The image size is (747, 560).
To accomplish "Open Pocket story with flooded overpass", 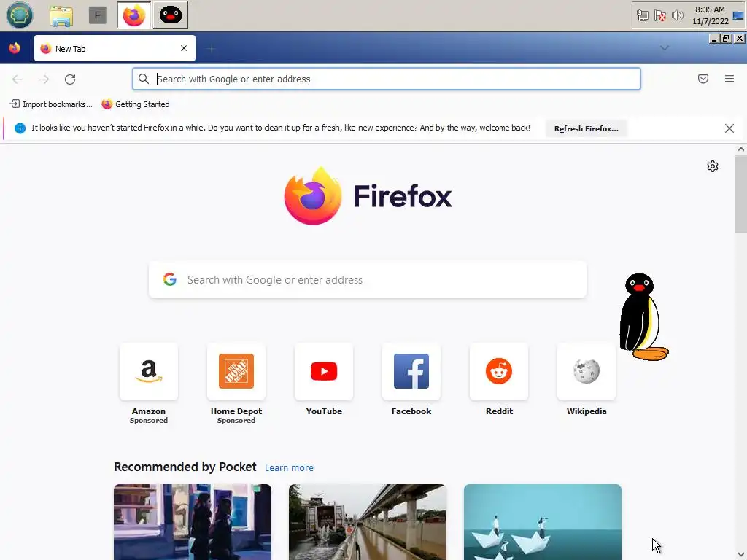I will 368,522.
